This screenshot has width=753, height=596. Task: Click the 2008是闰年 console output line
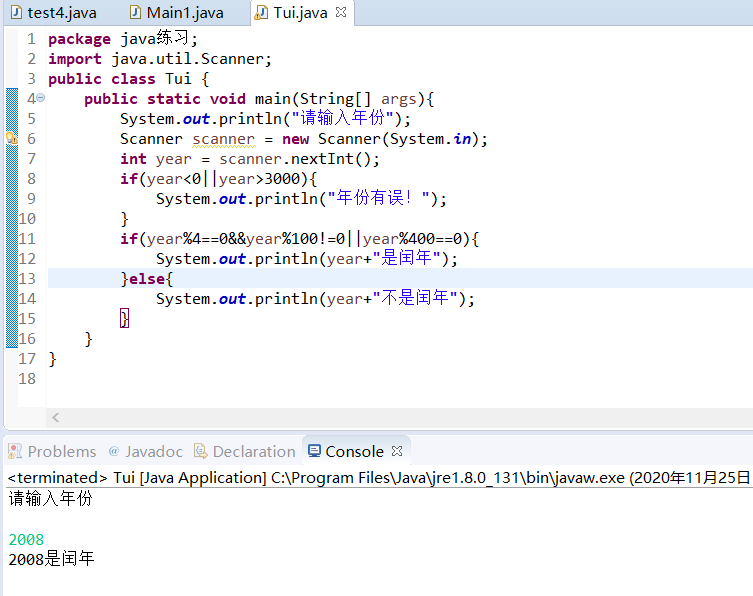click(x=51, y=559)
